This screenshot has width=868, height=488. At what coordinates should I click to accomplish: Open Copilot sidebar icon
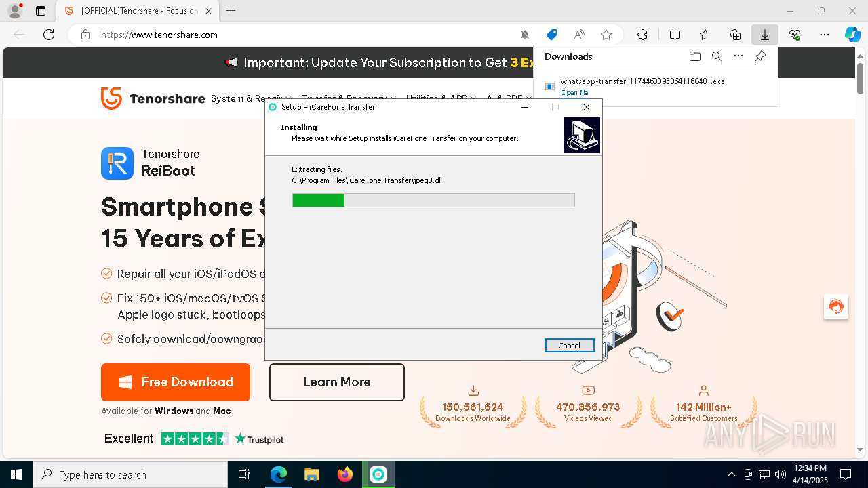(x=852, y=35)
